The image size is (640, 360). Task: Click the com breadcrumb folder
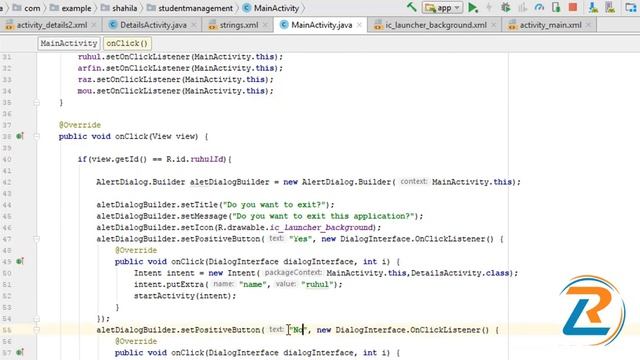(x=27, y=8)
